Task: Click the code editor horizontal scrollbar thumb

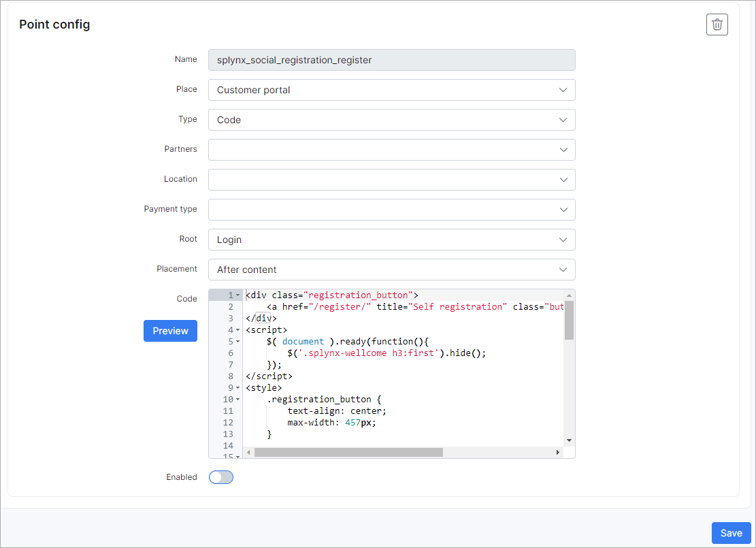Action: pyautogui.click(x=348, y=452)
